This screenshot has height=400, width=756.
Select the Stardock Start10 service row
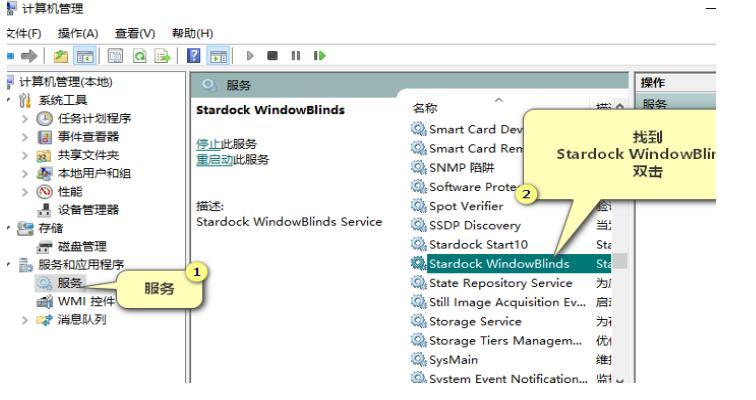(511, 244)
